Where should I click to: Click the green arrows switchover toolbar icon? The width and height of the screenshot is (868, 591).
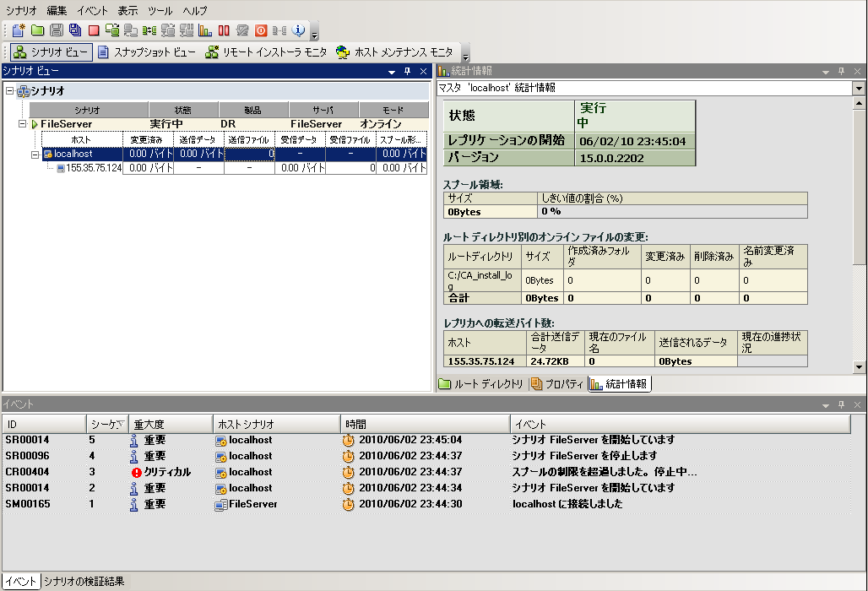pos(149,30)
